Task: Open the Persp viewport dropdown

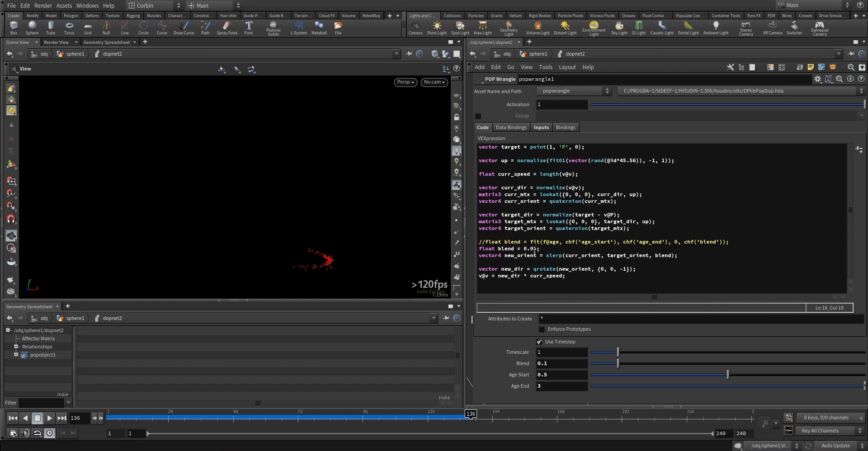Action: (405, 82)
